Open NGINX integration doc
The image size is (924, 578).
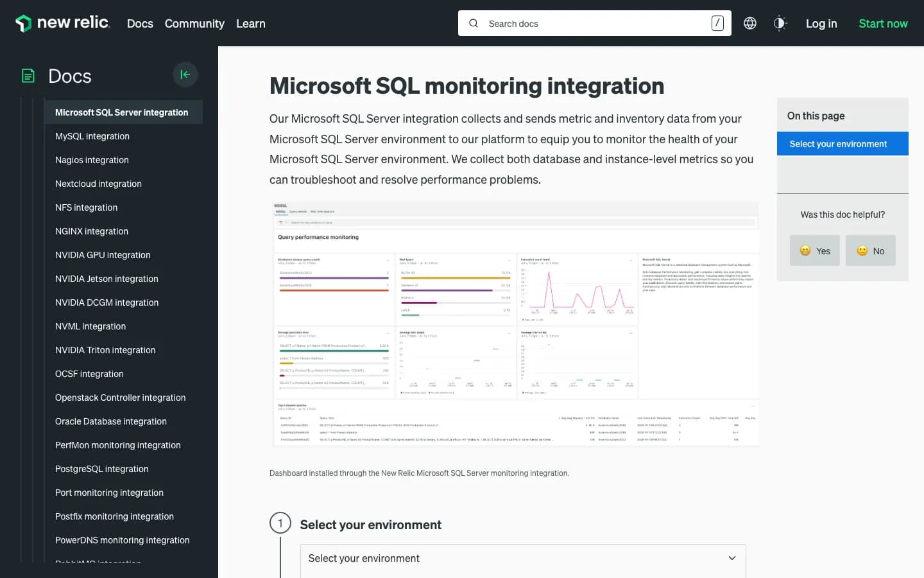tap(92, 231)
